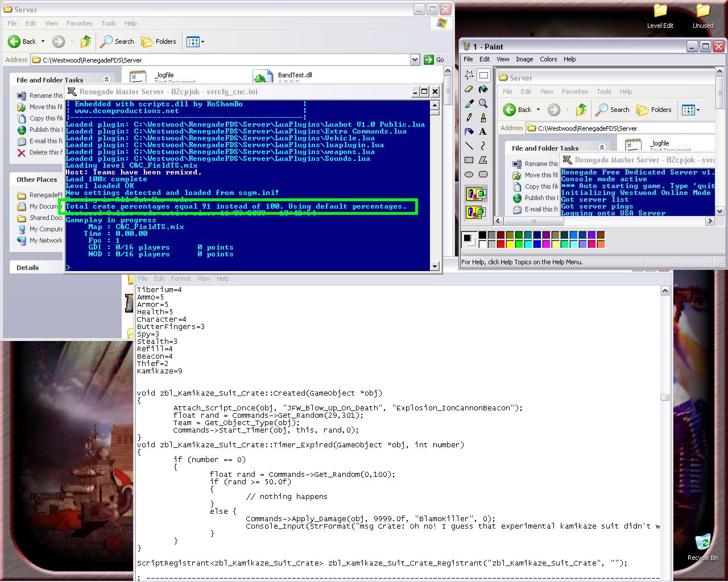Open the Explorer address bar dropdown

point(415,60)
